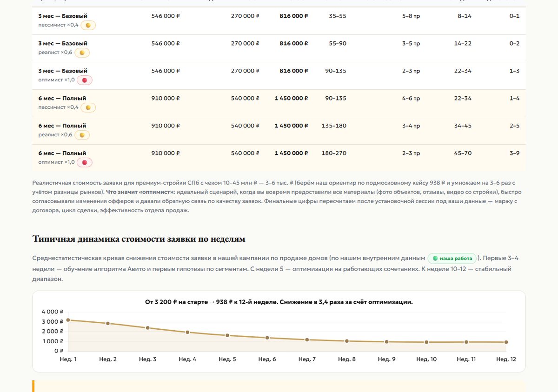
Task: Click the yellow badge in 3 мес пессимист row
Action: [88, 25]
